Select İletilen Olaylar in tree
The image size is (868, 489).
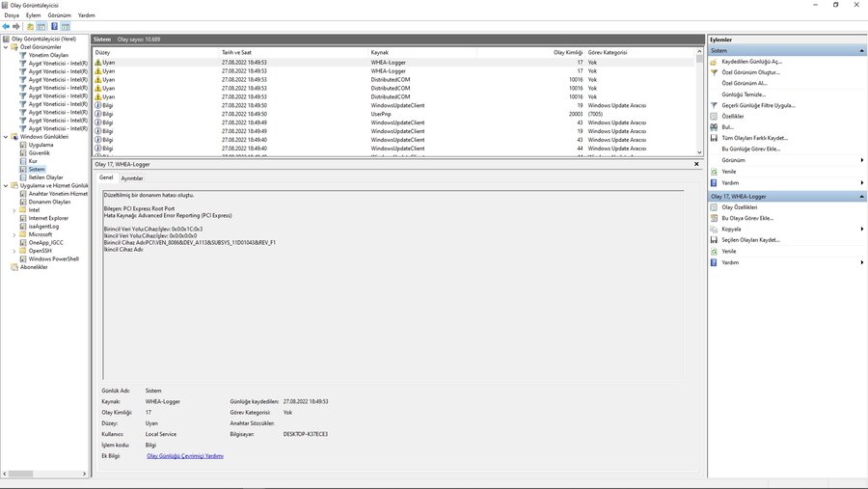[45, 177]
